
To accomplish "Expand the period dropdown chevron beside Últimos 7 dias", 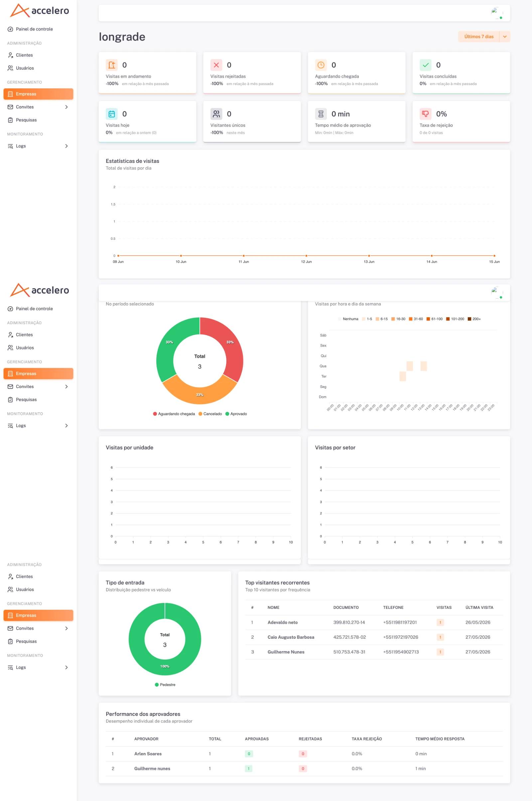I will coord(504,37).
